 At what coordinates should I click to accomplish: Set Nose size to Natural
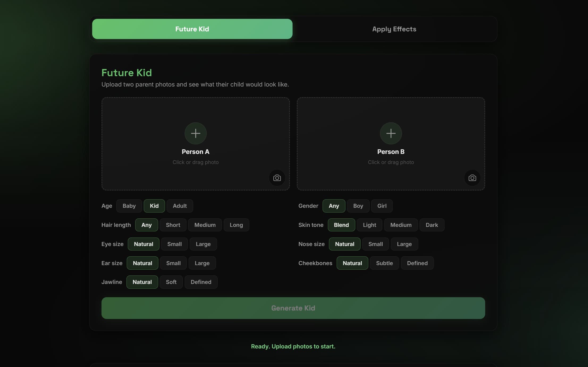pos(344,244)
